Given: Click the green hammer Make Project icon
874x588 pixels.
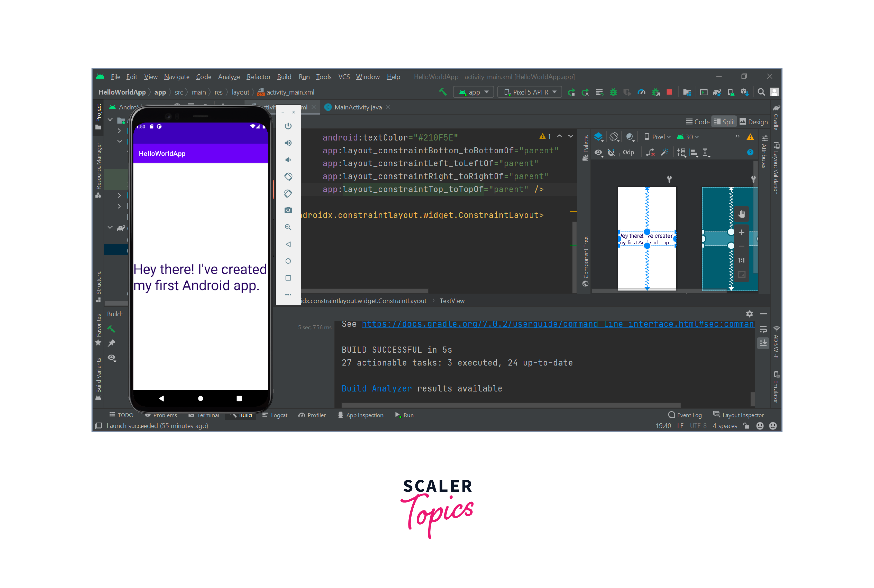Looking at the screenshot, I should 443,92.
